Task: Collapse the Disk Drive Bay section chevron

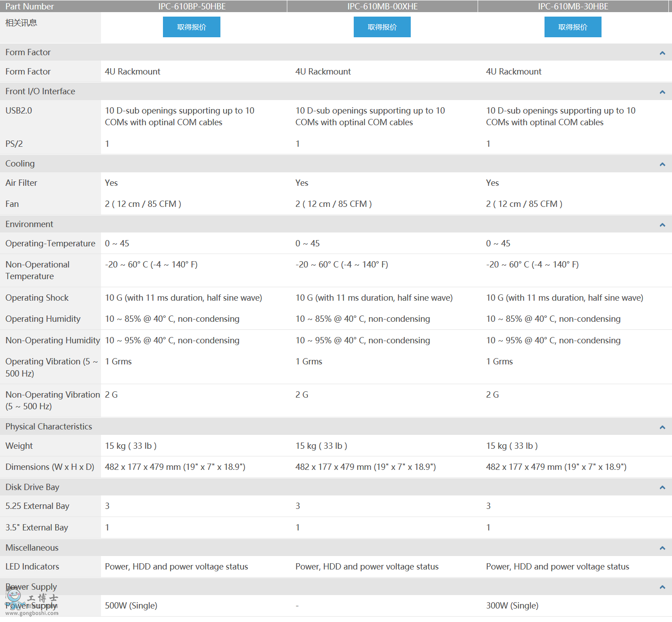Action: [x=662, y=487]
